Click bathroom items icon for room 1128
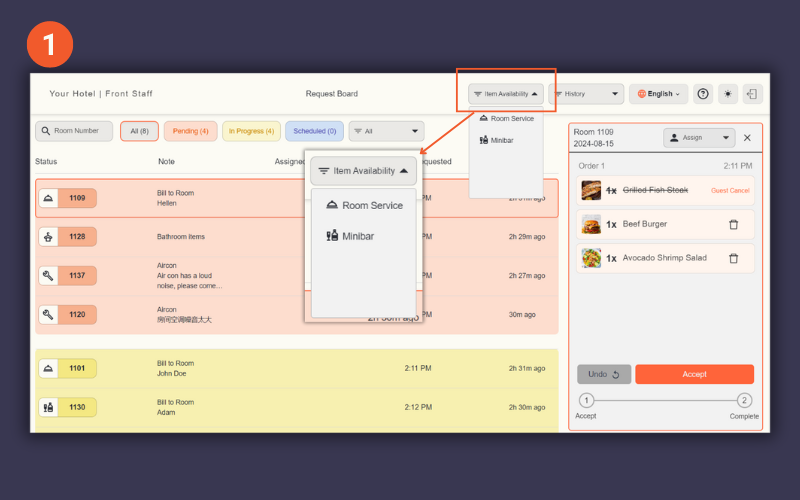This screenshot has height=500, width=800. (x=48, y=237)
